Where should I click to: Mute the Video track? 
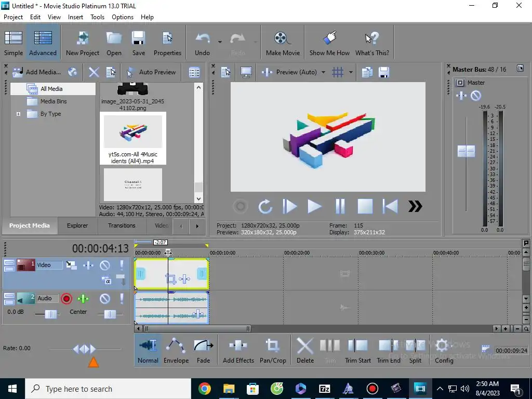(x=105, y=265)
